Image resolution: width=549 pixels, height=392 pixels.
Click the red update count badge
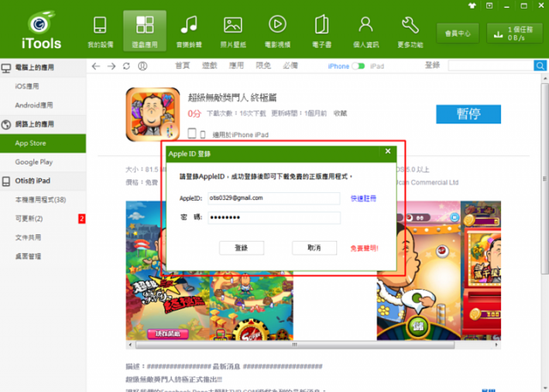[x=81, y=219]
